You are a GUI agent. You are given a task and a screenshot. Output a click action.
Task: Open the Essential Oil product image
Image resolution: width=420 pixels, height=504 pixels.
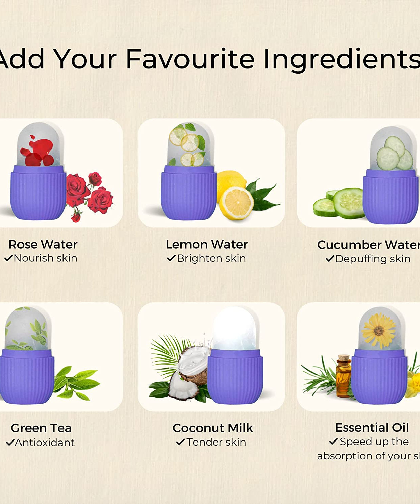coord(359,357)
